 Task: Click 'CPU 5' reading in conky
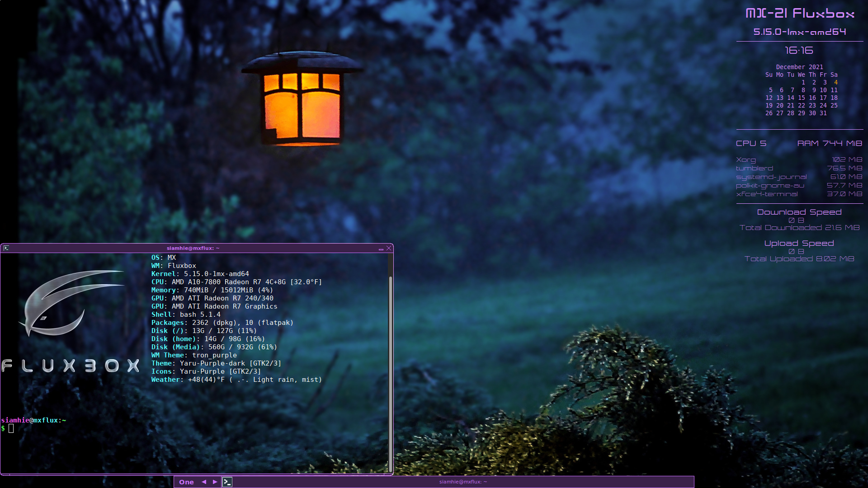[x=751, y=143]
